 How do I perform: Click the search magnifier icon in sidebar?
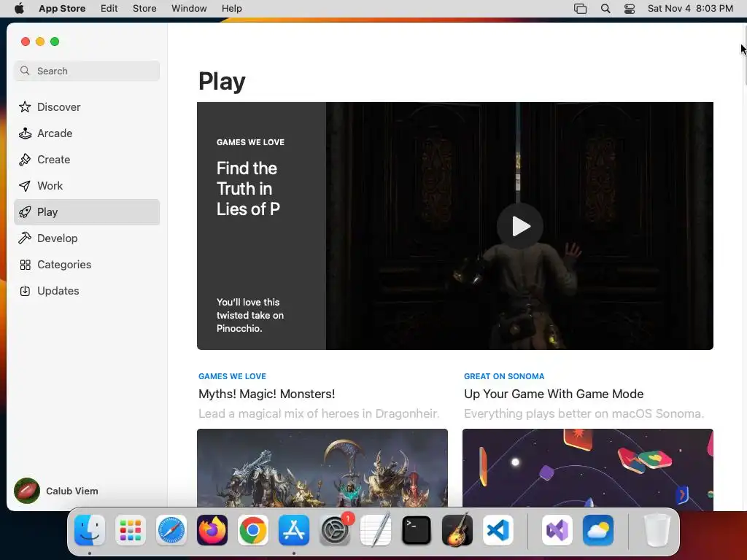pyautogui.click(x=26, y=71)
